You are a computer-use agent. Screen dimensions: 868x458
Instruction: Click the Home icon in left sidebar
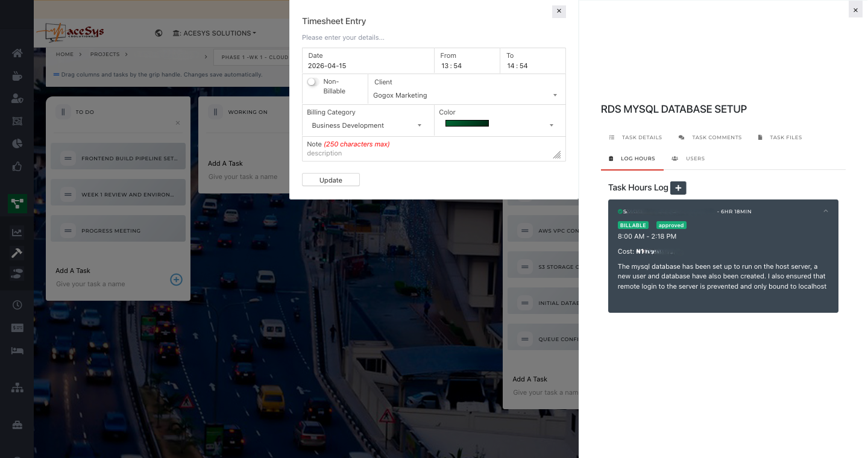[17, 53]
